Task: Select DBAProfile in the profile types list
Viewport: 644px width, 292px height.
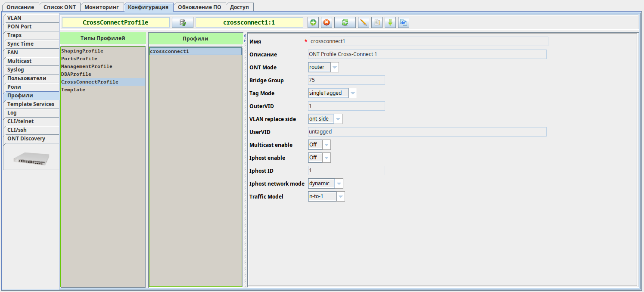Action: click(x=76, y=74)
